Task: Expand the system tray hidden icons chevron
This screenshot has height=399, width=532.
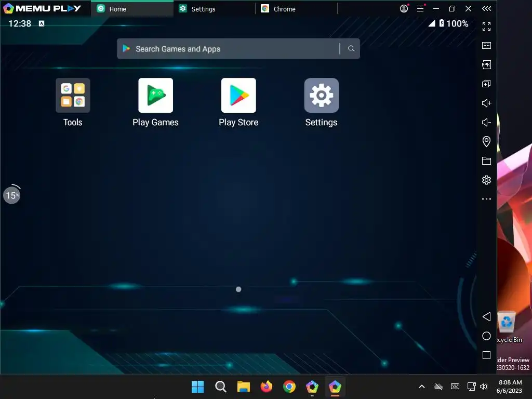Action: [422, 387]
